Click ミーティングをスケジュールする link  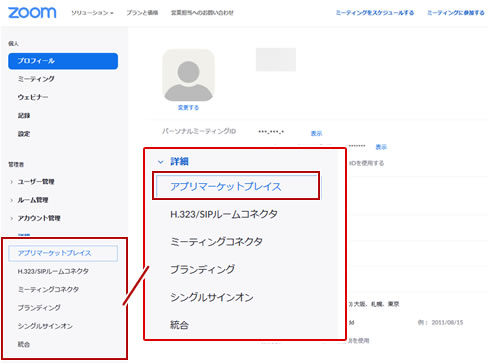click(x=375, y=13)
